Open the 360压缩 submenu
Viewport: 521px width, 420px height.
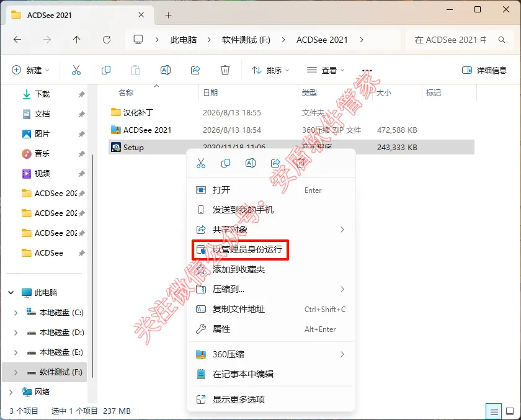pyautogui.click(x=271, y=354)
